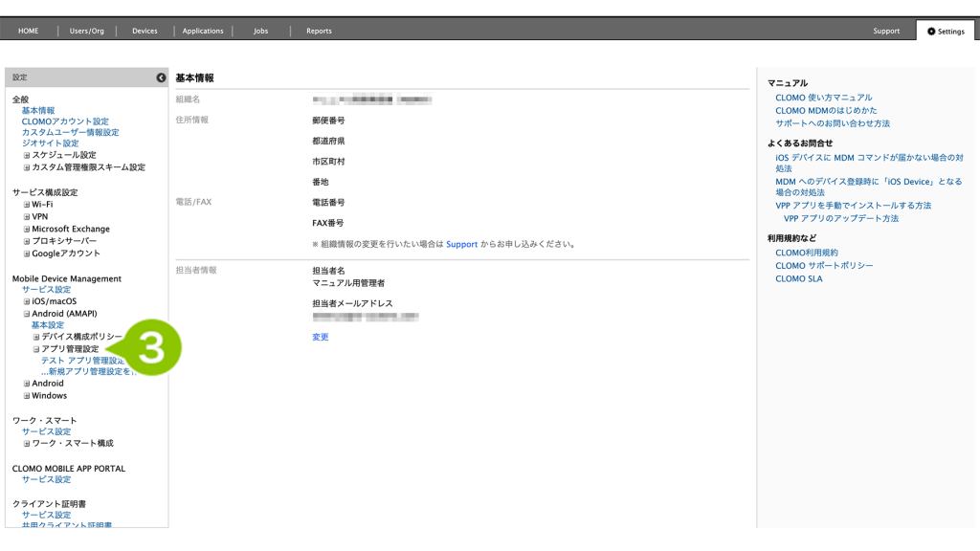980x551 pixels.
Task: Open CLOMO 使い方マニュアル
Action: (824, 98)
